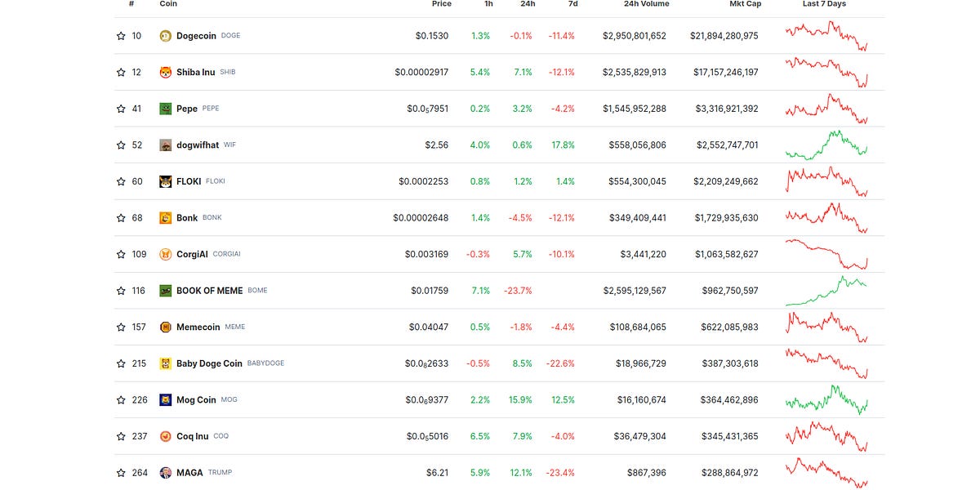Click the Shiba Inu coin icon
980x490 pixels.
pos(165,72)
